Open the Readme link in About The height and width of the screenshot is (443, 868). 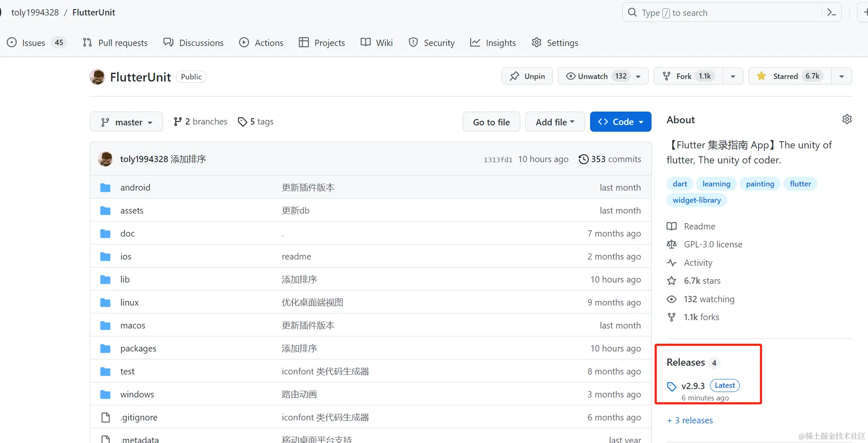[691, 227]
